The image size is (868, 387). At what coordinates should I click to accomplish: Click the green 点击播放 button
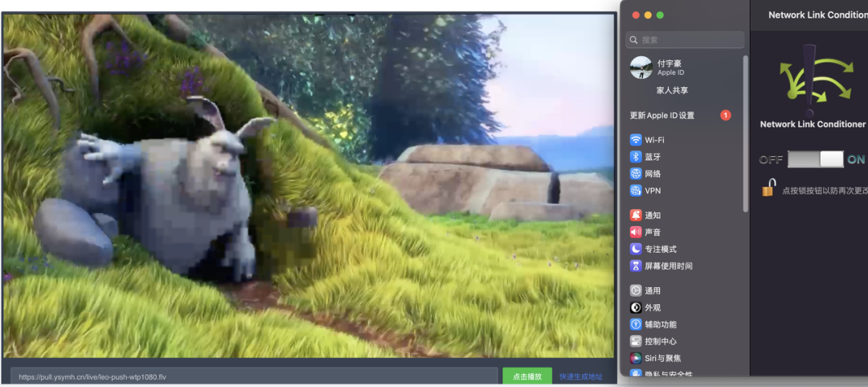click(527, 377)
